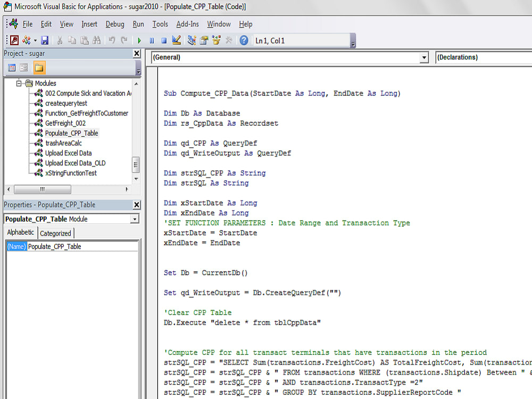Select the xStringFunctionTest module
This screenshot has height=399, width=532.
[x=71, y=173]
